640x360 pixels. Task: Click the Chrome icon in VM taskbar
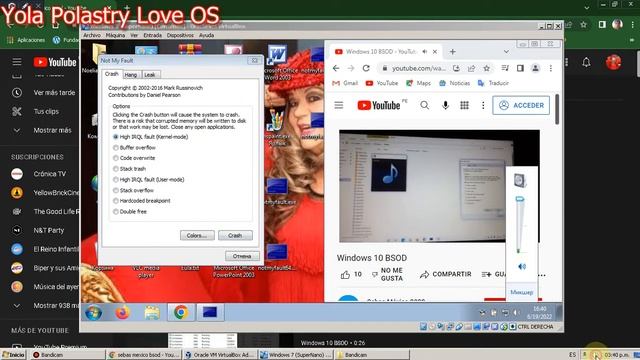point(181,313)
